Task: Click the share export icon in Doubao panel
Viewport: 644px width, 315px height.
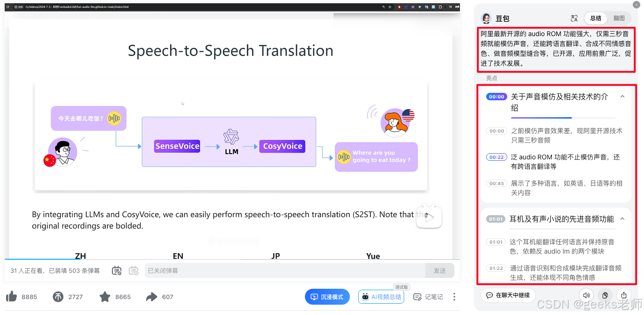Action: coord(624,295)
